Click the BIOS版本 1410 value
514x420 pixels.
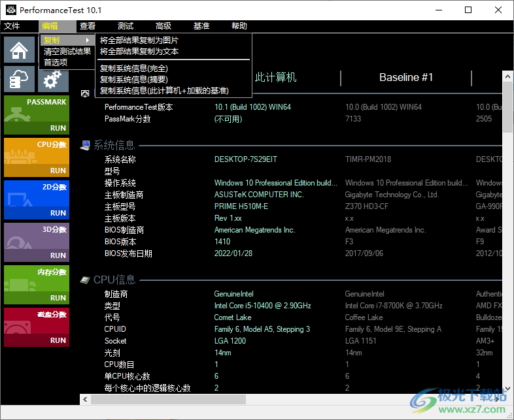222,242
